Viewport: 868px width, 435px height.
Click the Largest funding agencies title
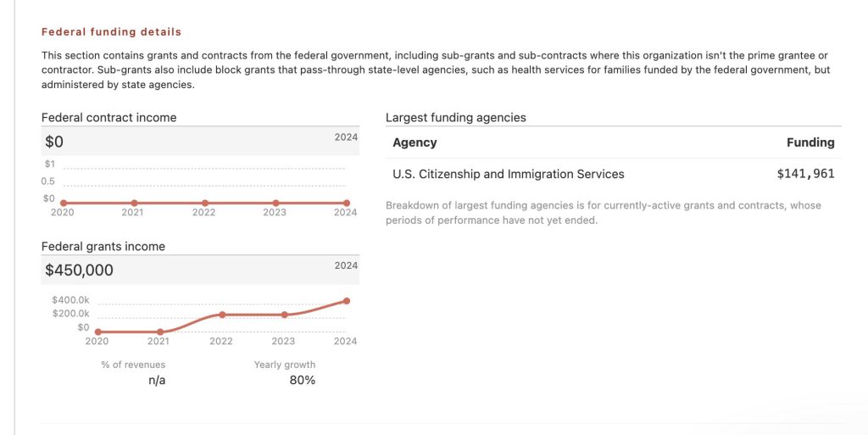coord(455,118)
